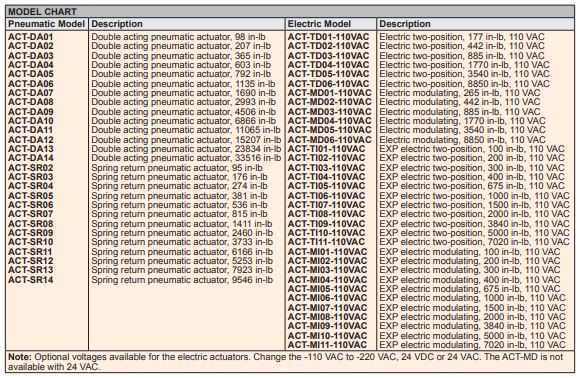Click model ACT-DA14
Viewport: 581px width, 378px height.
pyautogui.click(x=31, y=158)
